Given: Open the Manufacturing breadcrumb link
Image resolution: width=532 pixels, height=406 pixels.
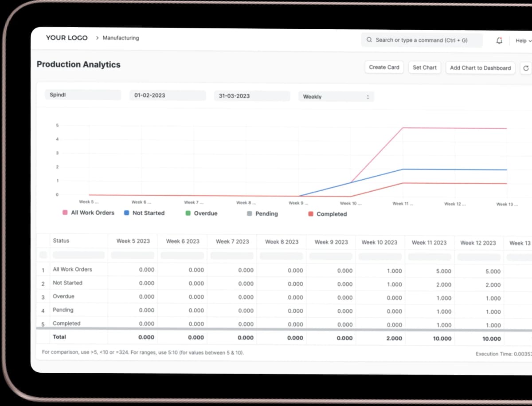Looking at the screenshot, I should pos(121,38).
